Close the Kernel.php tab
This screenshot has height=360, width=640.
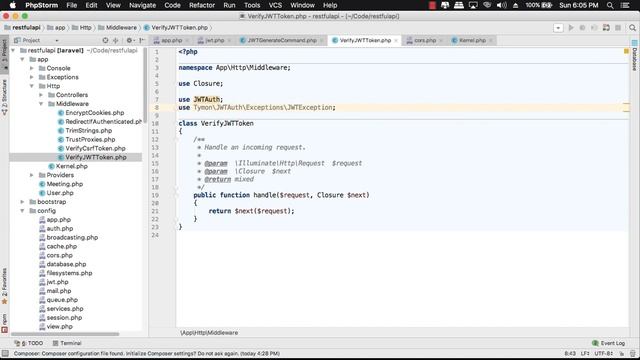point(491,40)
